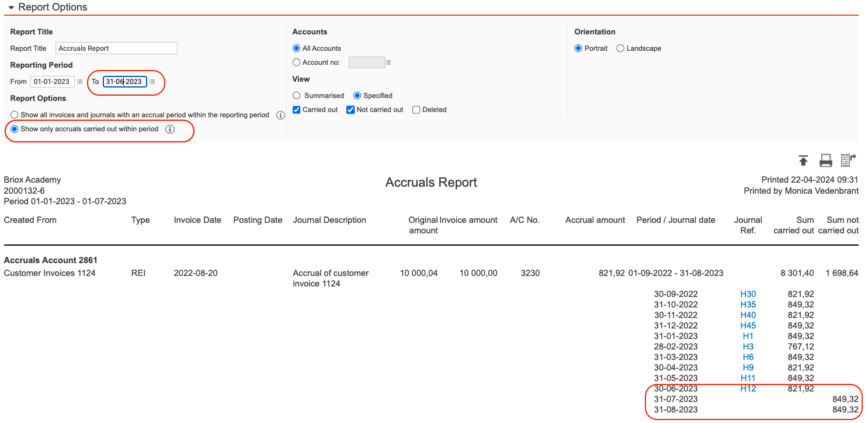This screenshot has height=423, width=868.
Task: Click journal link H6 for 31-03-2023
Action: 748,357
